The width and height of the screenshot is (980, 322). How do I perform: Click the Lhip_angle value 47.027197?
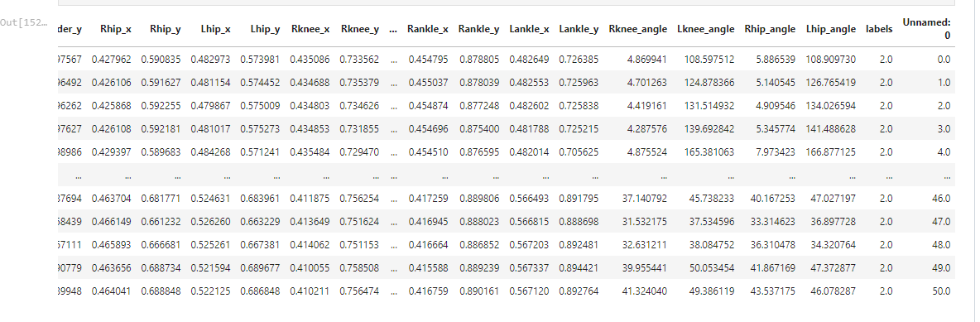833,198
